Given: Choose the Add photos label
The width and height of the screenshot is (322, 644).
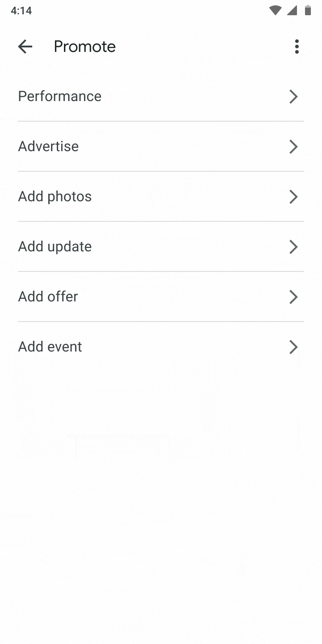Looking at the screenshot, I should (x=55, y=197).
